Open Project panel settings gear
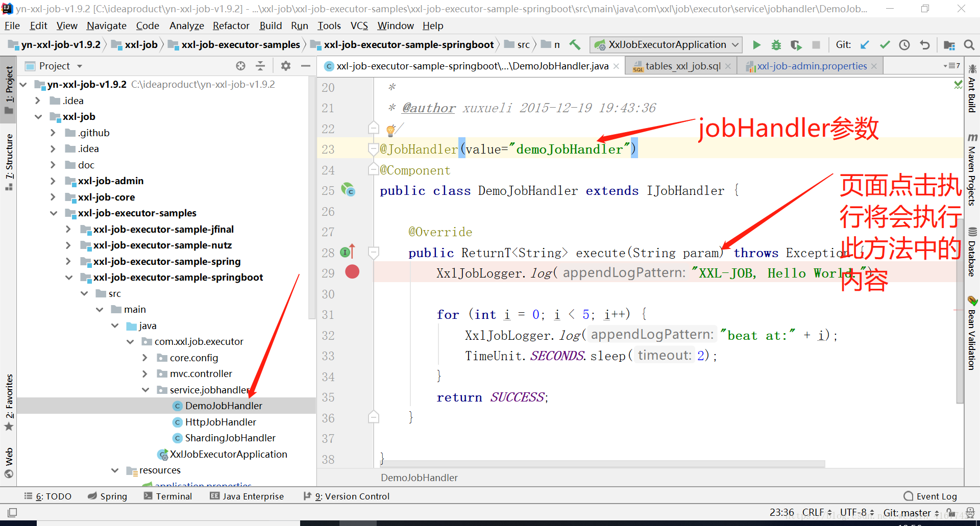Screen dimensions: 980x526 point(286,66)
